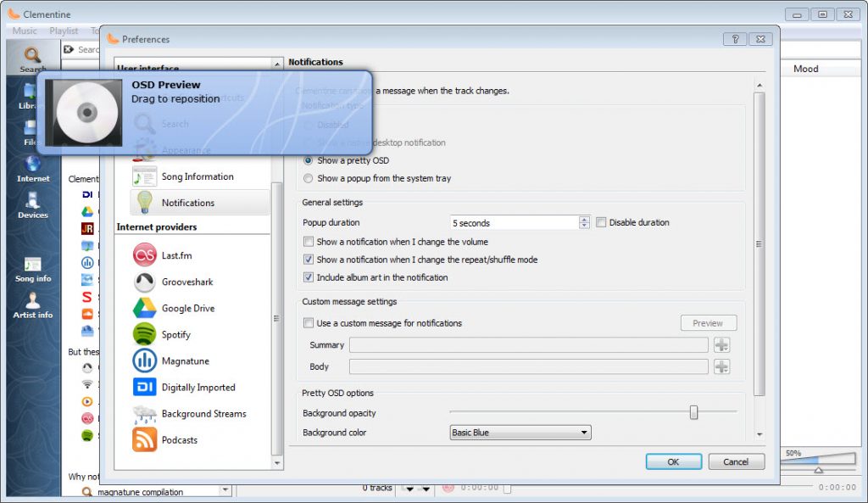Toggle notification for repeat/shuffle mode change

point(309,260)
